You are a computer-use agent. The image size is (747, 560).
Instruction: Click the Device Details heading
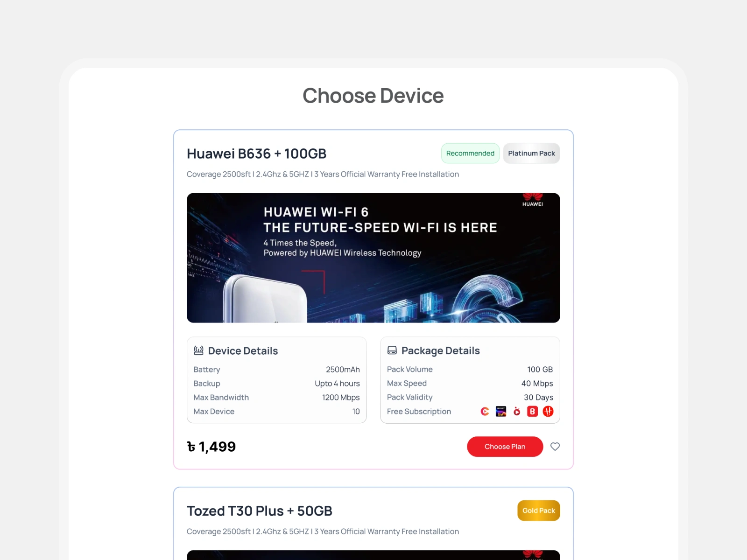[x=243, y=350]
